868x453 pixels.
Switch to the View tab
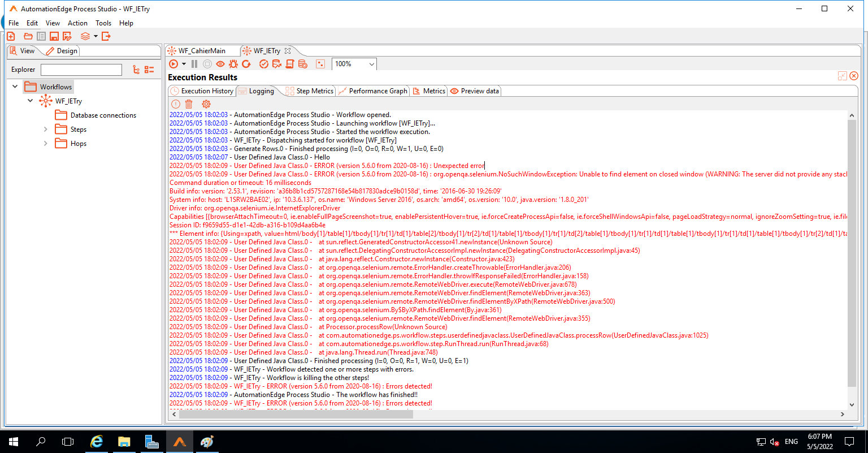[23, 51]
